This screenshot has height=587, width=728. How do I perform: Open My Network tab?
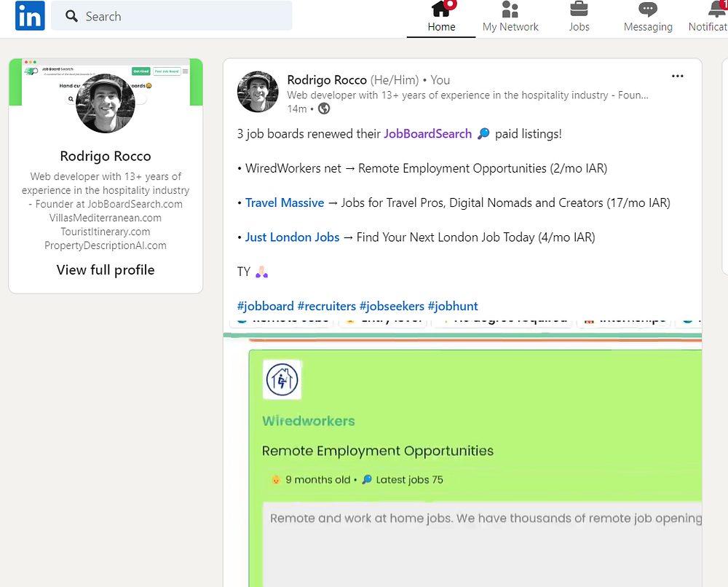(x=510, y=17)
